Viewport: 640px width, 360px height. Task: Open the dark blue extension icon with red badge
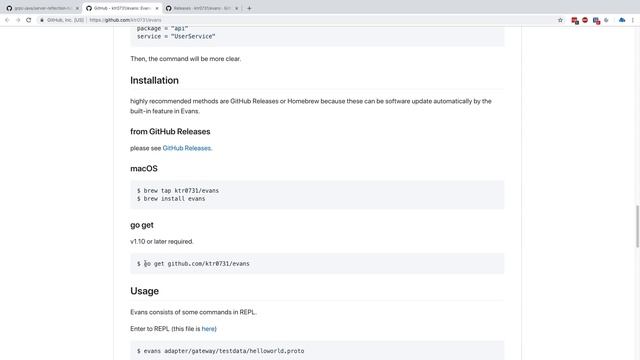tap(596, 20)
